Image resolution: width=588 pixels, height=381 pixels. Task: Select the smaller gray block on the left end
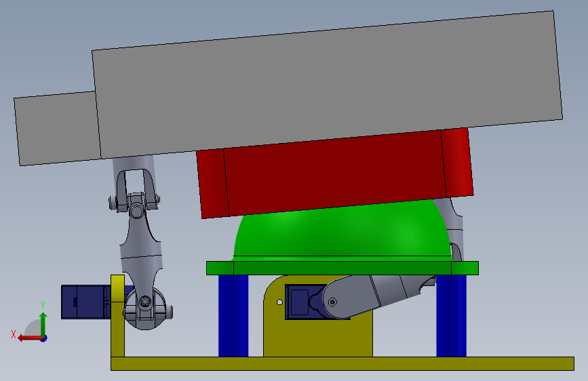56,128
